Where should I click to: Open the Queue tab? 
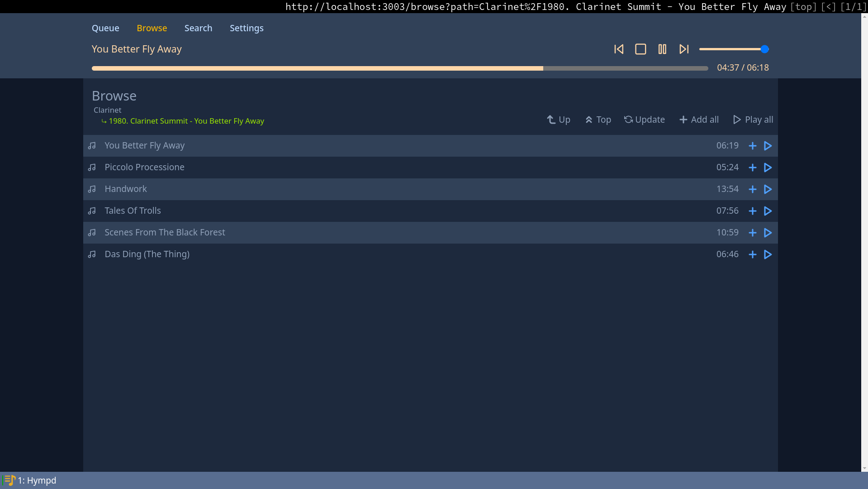(105, 28)
